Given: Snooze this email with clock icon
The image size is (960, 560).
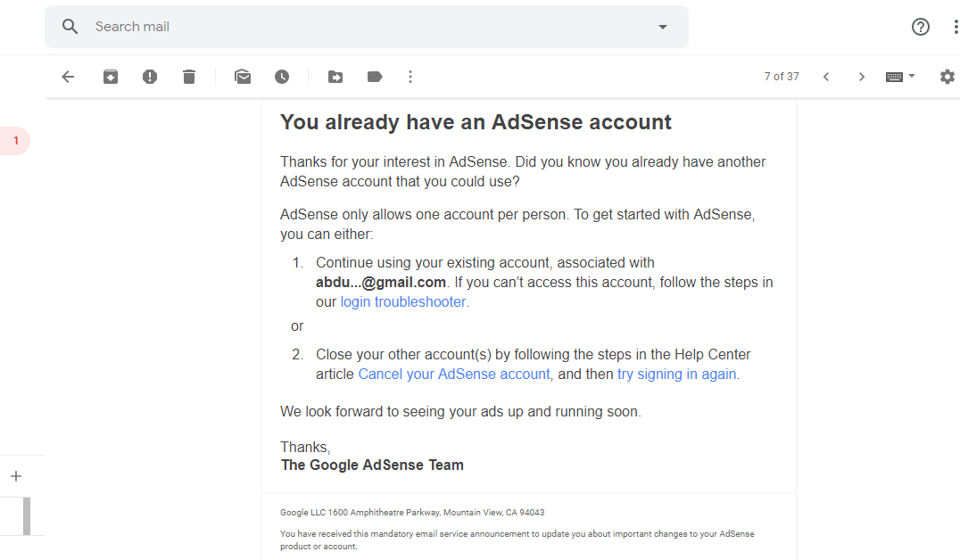Looking at the screenshot, I should [x=282, y=77].
